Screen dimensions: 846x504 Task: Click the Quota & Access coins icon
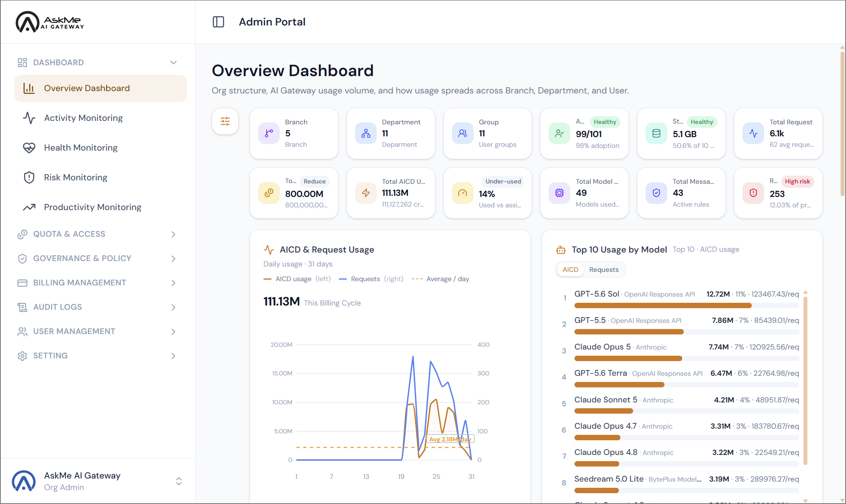[22, 234]
